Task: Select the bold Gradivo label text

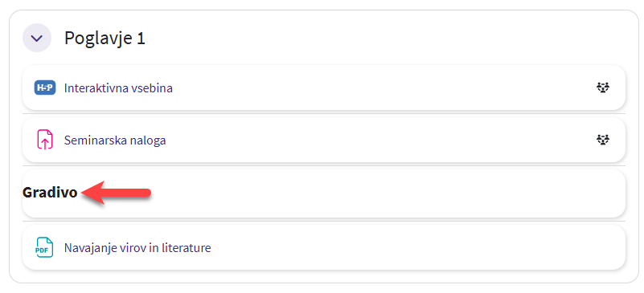Action: (x=50, y=193)
